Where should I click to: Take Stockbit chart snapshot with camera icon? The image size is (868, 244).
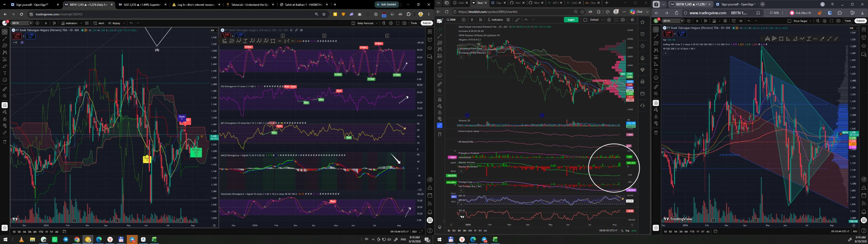623,20
